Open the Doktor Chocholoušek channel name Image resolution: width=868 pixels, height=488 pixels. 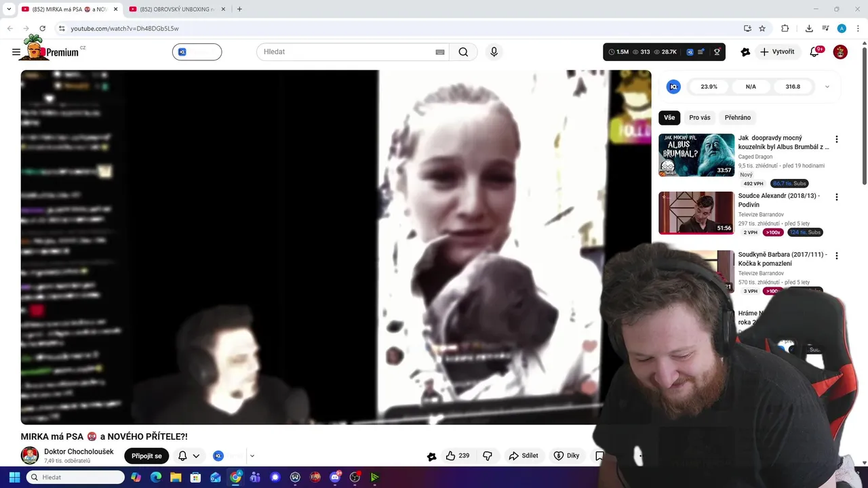(x=79, y=451)
